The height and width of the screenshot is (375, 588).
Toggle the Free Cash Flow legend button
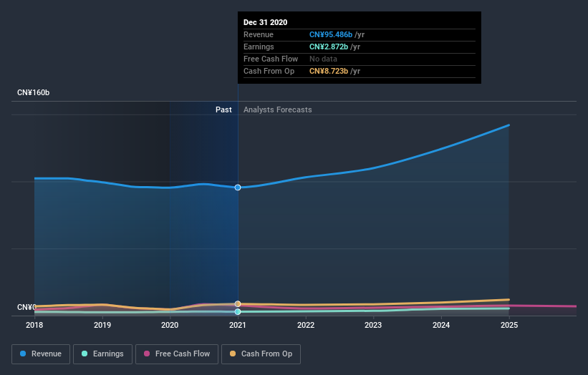point(177,354)
